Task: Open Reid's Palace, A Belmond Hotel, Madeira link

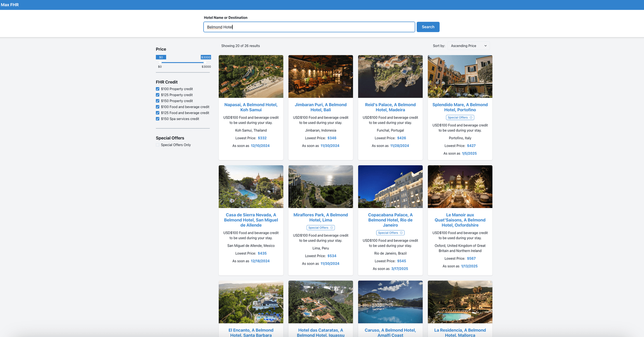Action: tap(390, 107)
